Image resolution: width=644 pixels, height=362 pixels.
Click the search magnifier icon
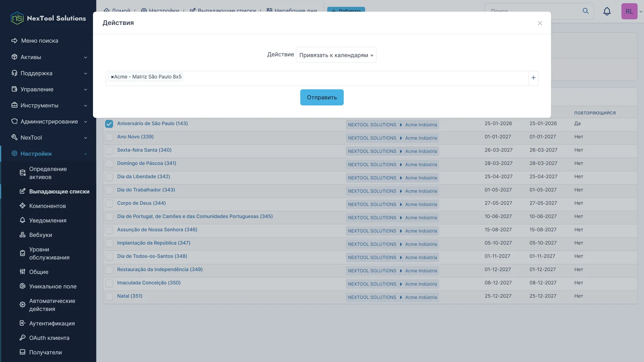[x=586, y=11]
